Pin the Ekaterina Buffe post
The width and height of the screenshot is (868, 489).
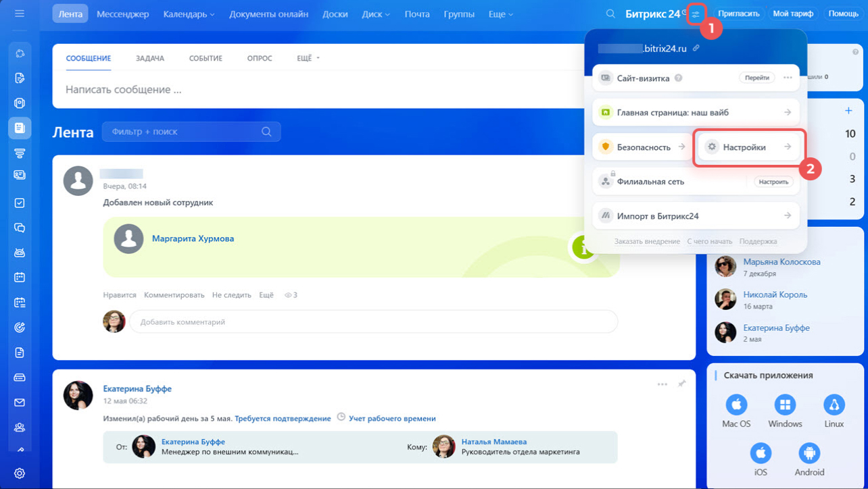point(681,384)
